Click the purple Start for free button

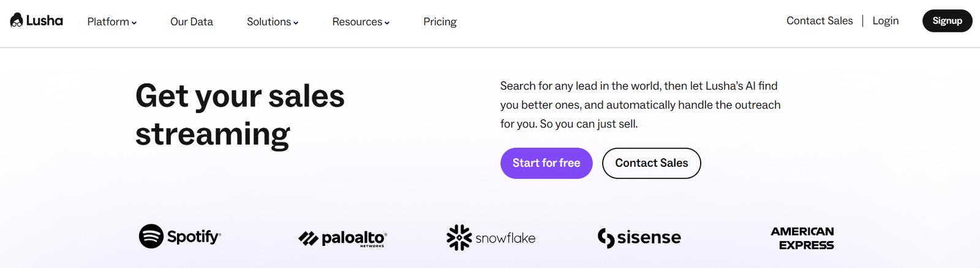coord(546,163)
